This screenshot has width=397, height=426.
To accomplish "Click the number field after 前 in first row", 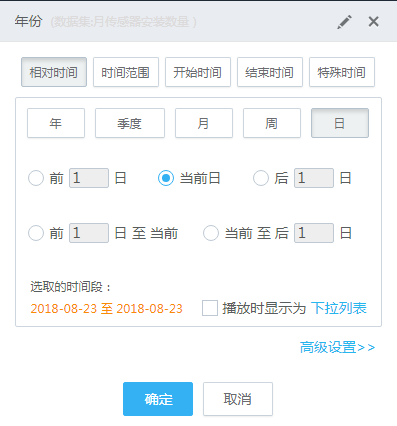I will [89, 178].
